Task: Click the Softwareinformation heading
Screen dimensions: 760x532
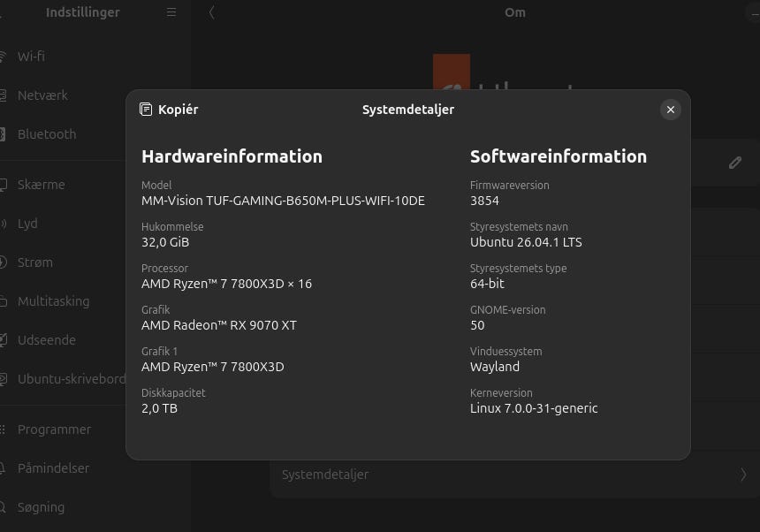Action: (x=559, y=156)
